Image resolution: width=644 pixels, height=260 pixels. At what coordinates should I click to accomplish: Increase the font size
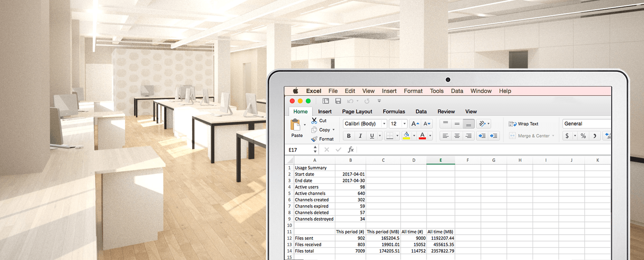(x=415, y=124)
